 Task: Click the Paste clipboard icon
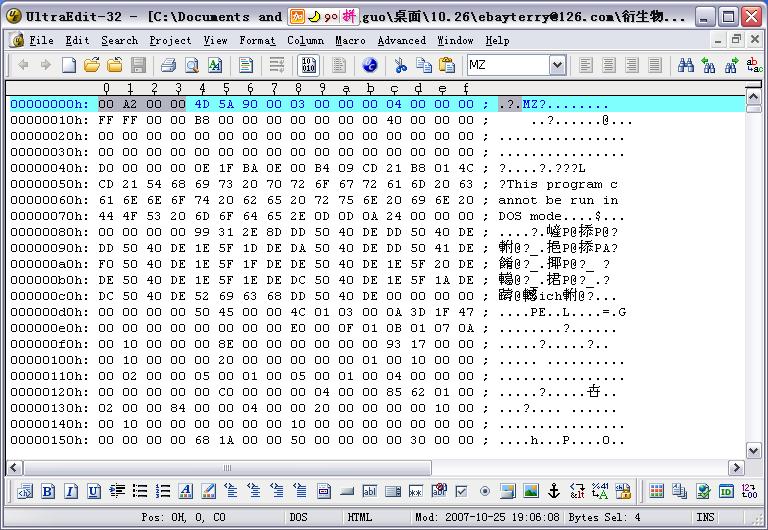point(446,65)
